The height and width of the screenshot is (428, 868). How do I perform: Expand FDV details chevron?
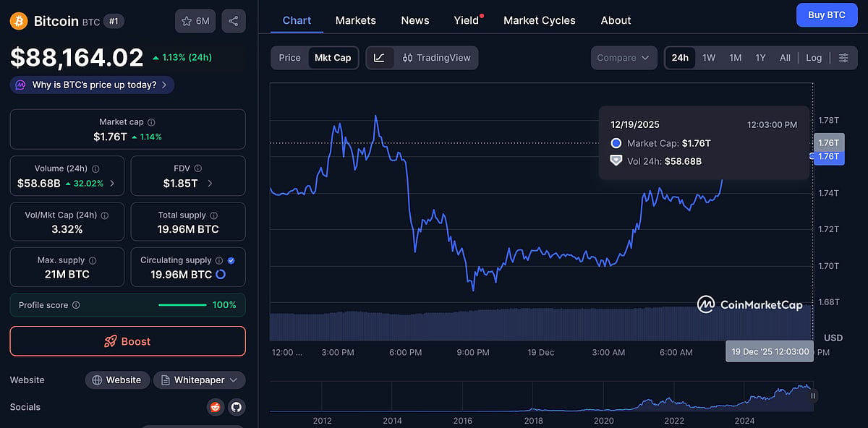tap(210, 184)
